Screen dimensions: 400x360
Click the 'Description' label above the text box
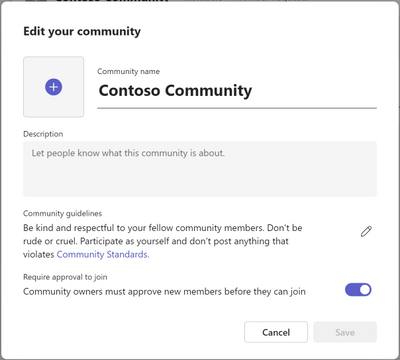[x=43, y=134]
